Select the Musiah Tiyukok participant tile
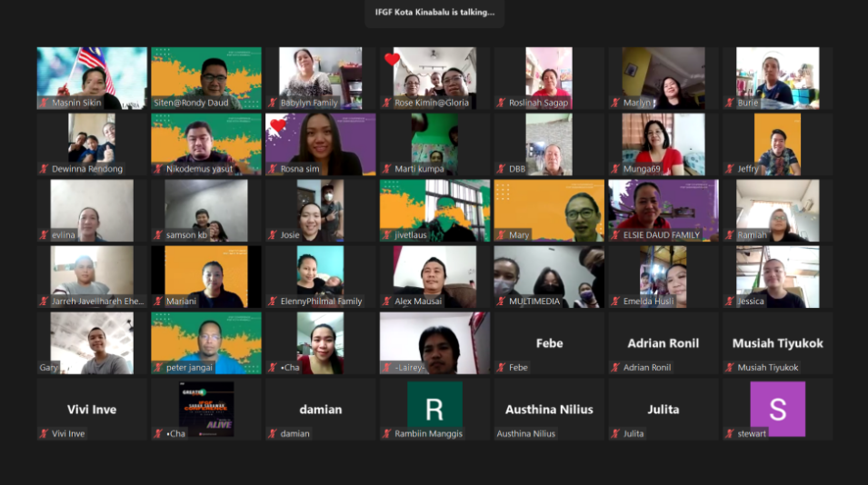This screenshot has width=868, height=485. coord(777,343)
